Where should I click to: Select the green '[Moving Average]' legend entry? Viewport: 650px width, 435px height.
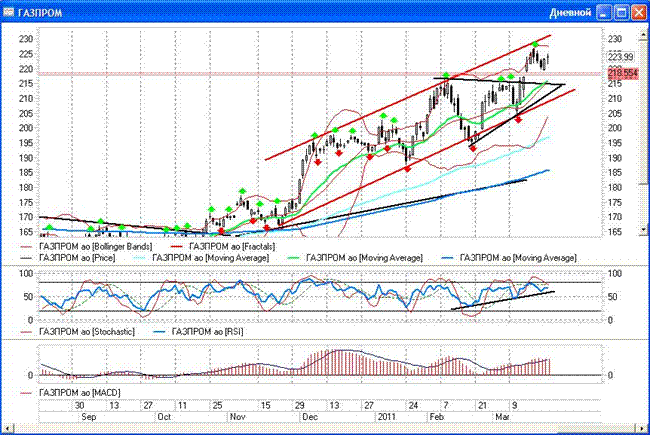pyautogui.click(x=364, y=258)
